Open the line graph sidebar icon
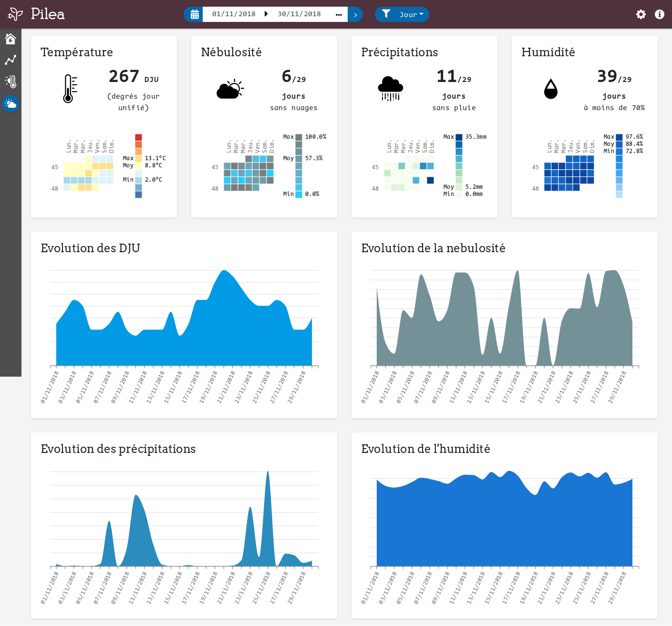This screenshot has height=626, width=672. (x=10, y=60)
